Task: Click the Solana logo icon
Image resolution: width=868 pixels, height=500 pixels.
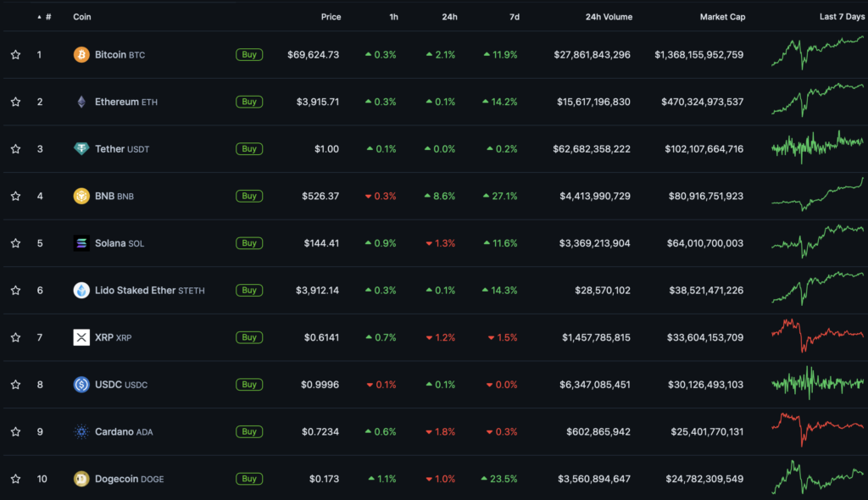Action: 81,243
